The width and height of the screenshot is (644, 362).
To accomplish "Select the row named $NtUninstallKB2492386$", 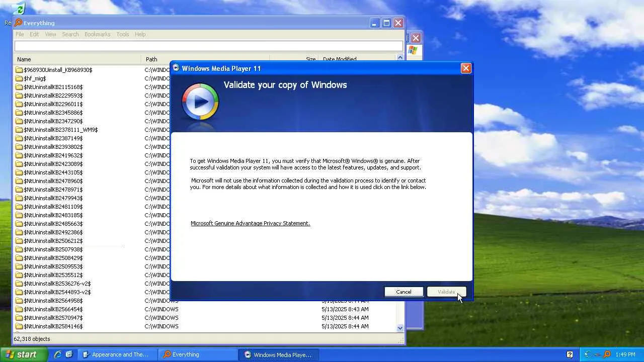I will pyautogui.click(x=53, y=232).
